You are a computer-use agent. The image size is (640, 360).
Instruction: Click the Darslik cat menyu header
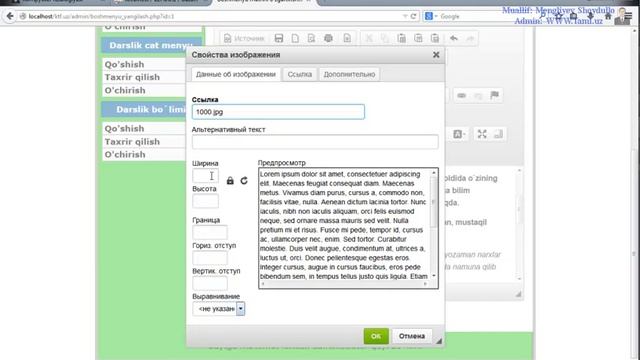(x=151, y=45)
